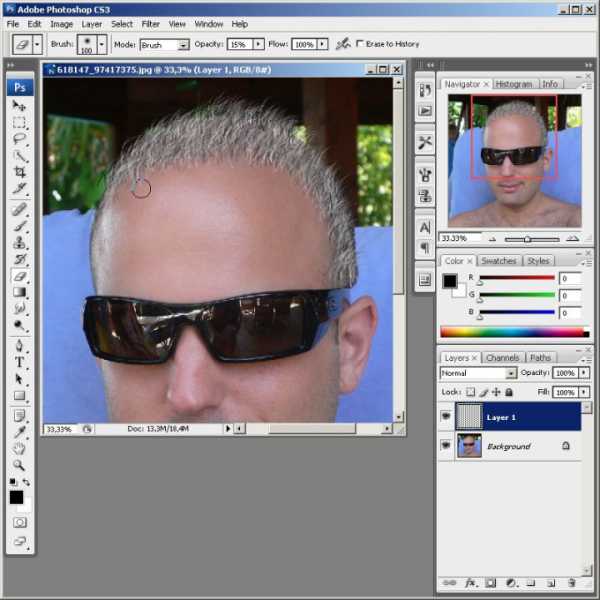
Task: Select the Rectangle shape tool
Action: 19,395
